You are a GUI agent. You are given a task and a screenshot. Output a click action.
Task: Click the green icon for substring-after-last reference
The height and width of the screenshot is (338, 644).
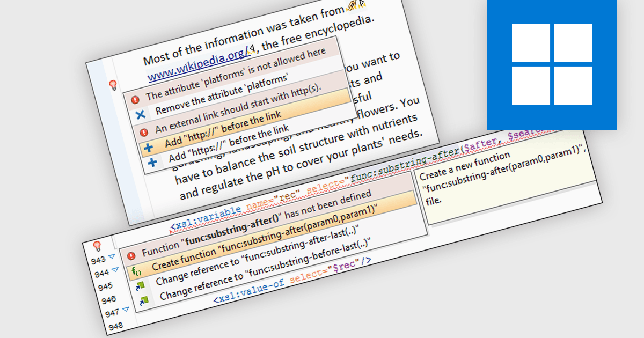pyautogui.click(x=140, y=285)
